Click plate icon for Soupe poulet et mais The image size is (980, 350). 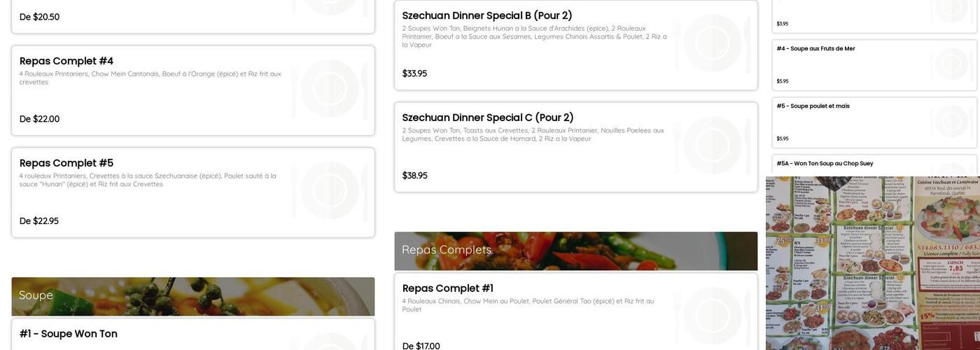[953, 121]
